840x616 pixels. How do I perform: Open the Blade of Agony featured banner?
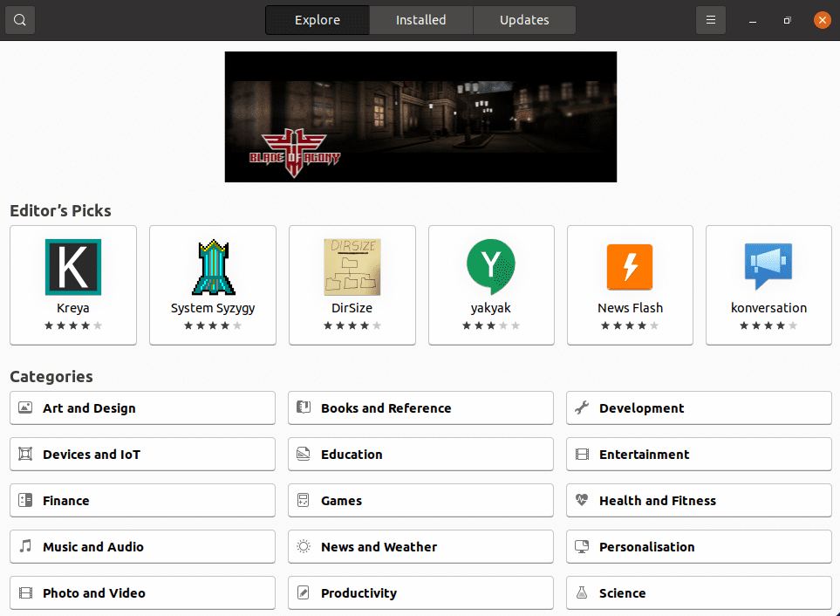point(420,117)
